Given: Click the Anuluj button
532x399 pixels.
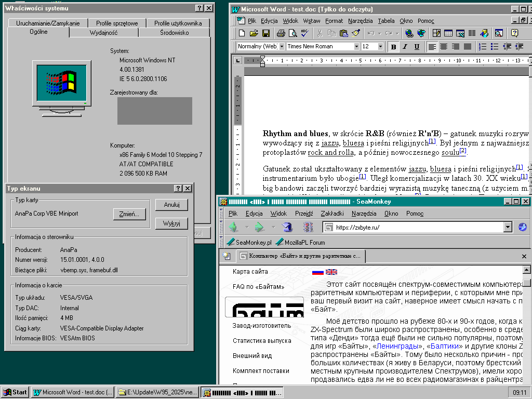Looking at the screenshot, I should [171, 205].
